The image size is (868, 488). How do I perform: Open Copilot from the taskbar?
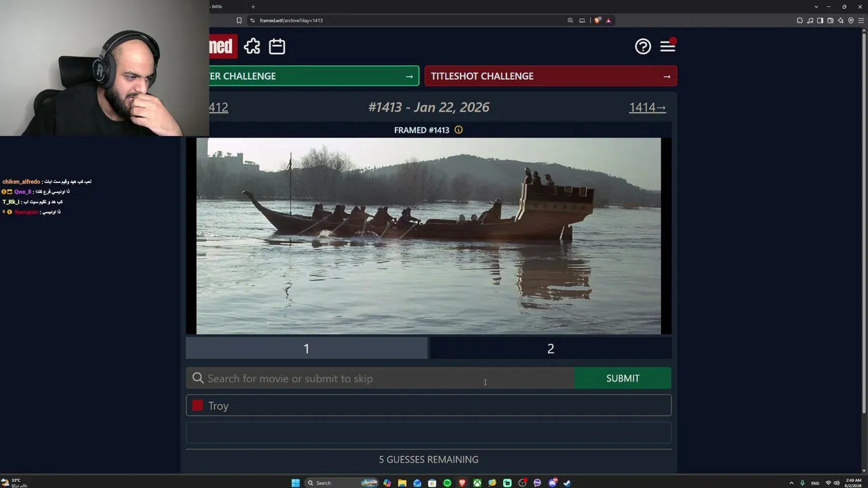click(387, 483)
